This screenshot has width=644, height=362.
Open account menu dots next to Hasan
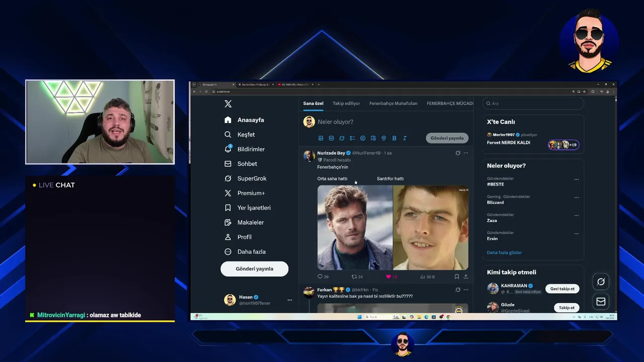coord(289,300)
